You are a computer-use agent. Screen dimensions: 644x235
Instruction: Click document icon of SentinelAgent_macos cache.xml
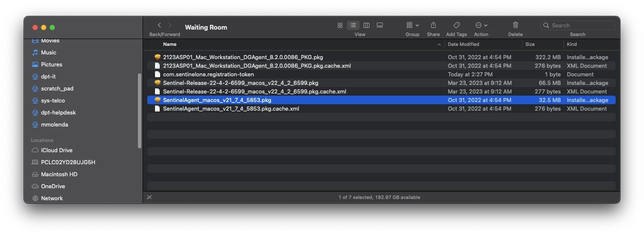pyautogui.click(x=157, y=108)
